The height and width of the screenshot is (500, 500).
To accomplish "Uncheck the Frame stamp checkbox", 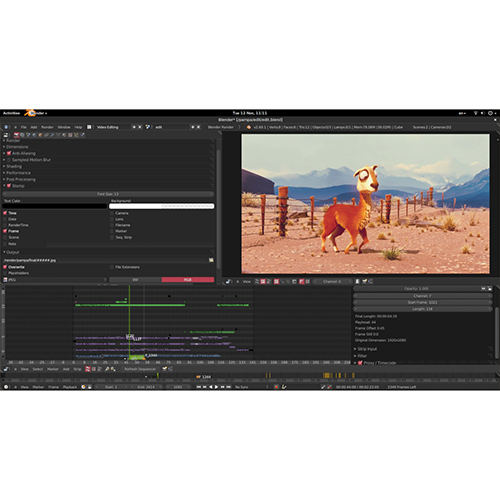I will 5,231.
